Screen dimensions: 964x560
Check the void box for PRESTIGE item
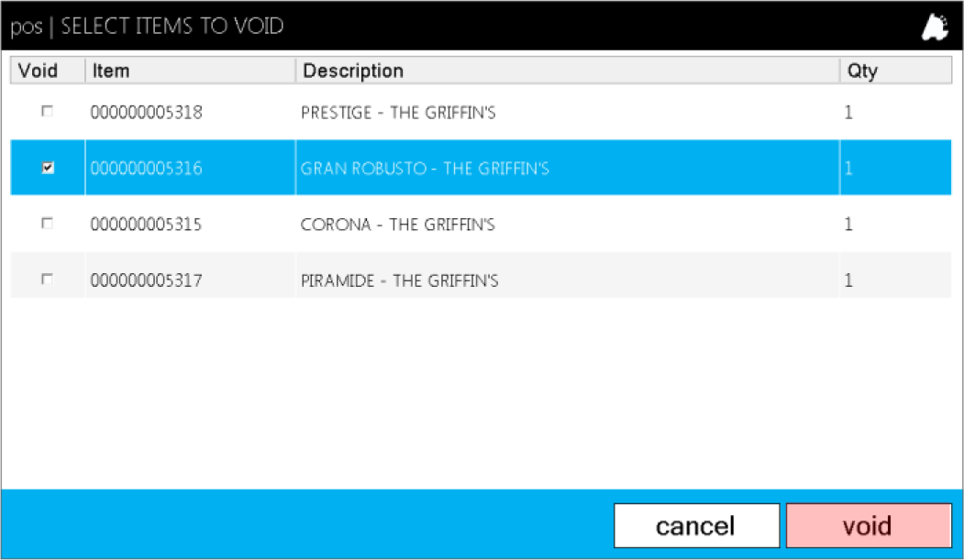click(x=48, y=111)
